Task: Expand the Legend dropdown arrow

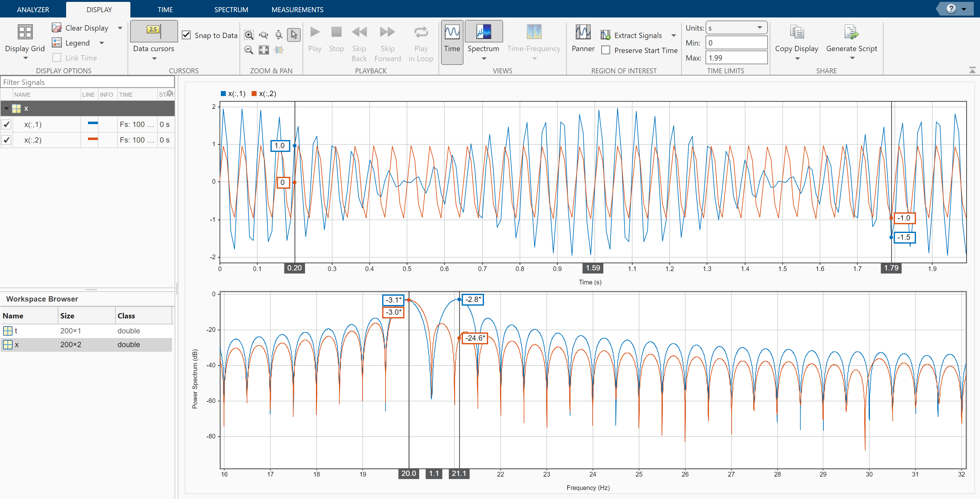Action: click(x=102, y=43)
